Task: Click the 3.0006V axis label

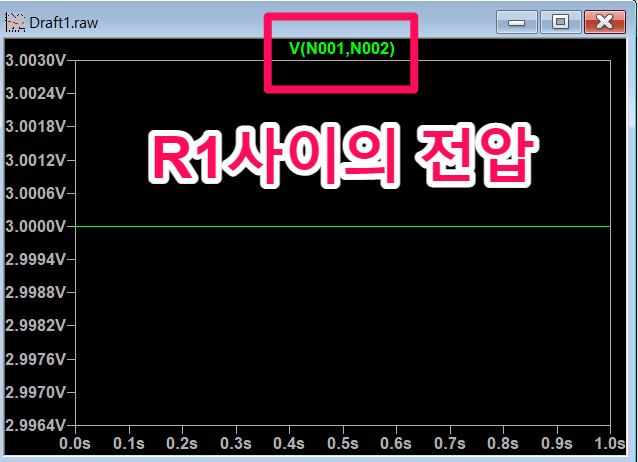Action: pos(35,193)
